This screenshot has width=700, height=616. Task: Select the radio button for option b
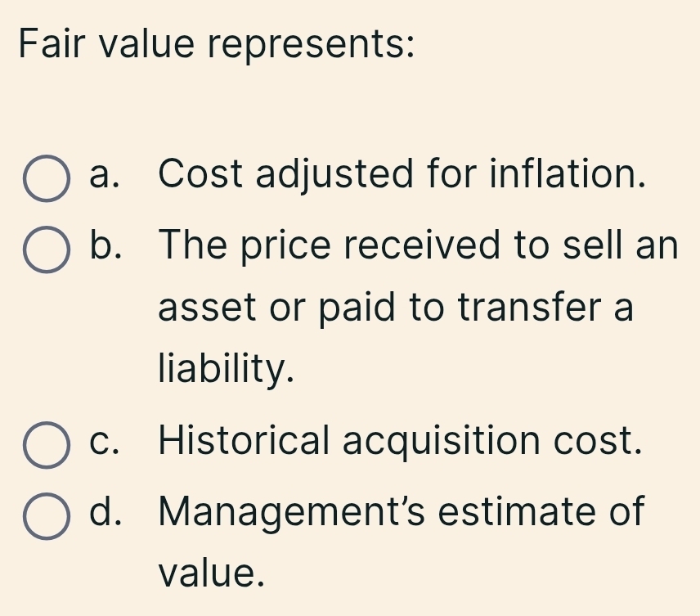pos(46,247)
